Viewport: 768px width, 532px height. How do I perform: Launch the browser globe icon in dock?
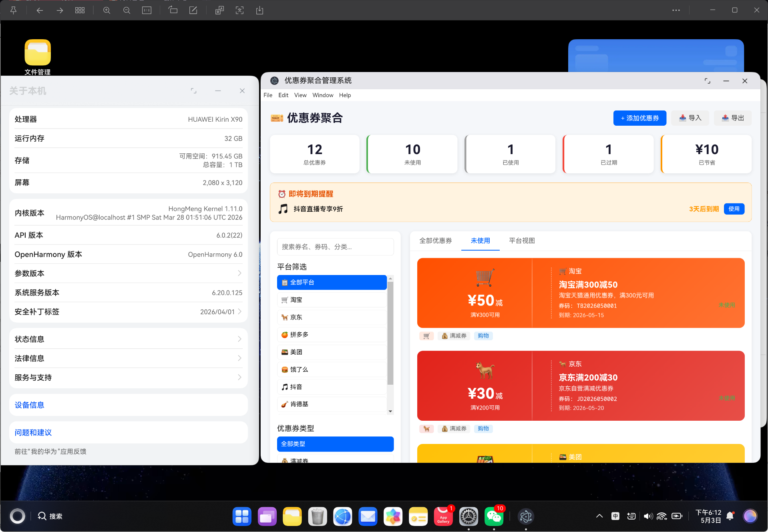pos(343,516)
